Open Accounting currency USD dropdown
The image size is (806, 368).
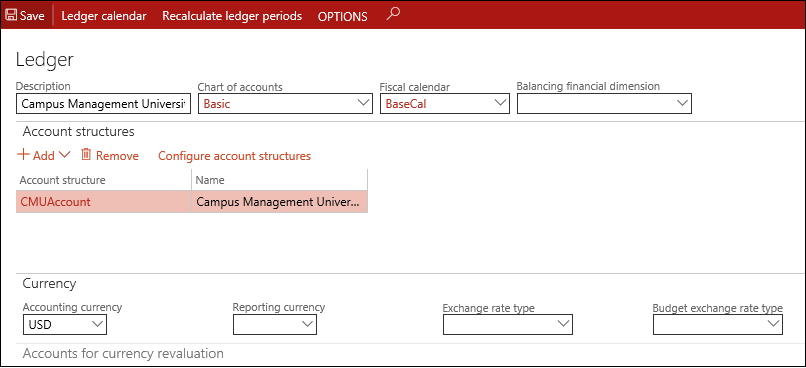65,324
